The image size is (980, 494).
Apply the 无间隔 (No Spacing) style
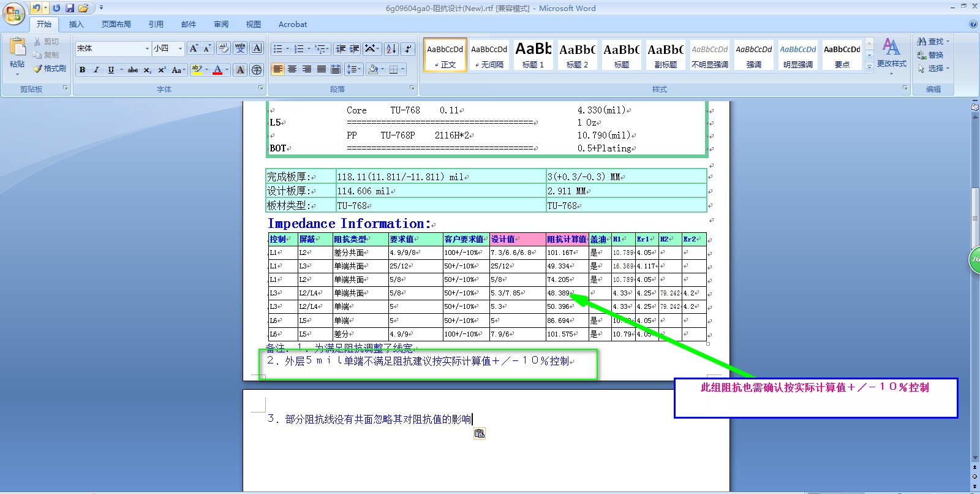pos(489,55)
